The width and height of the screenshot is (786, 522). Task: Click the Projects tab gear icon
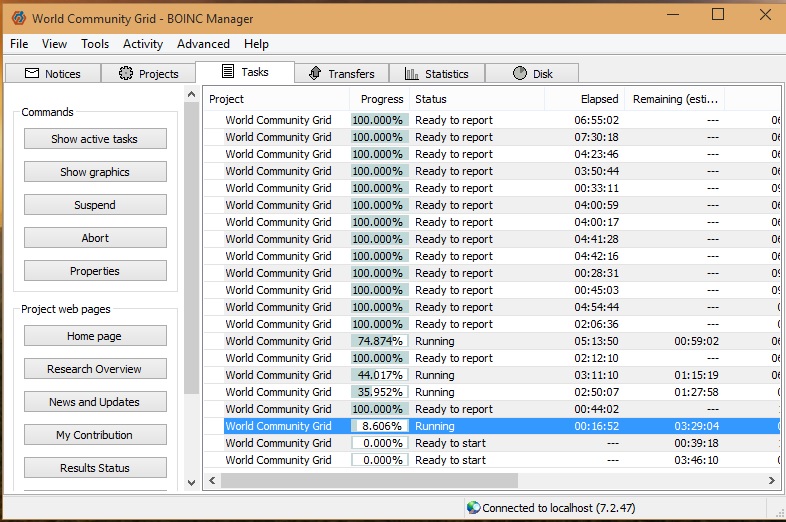126,73
